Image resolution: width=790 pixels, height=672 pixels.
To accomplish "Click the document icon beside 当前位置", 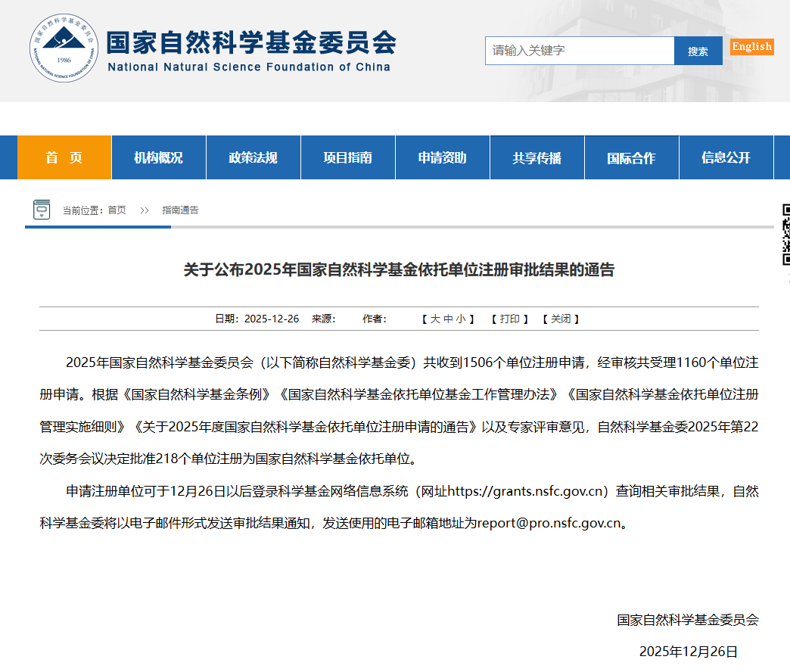I will [x=42, y=210].
